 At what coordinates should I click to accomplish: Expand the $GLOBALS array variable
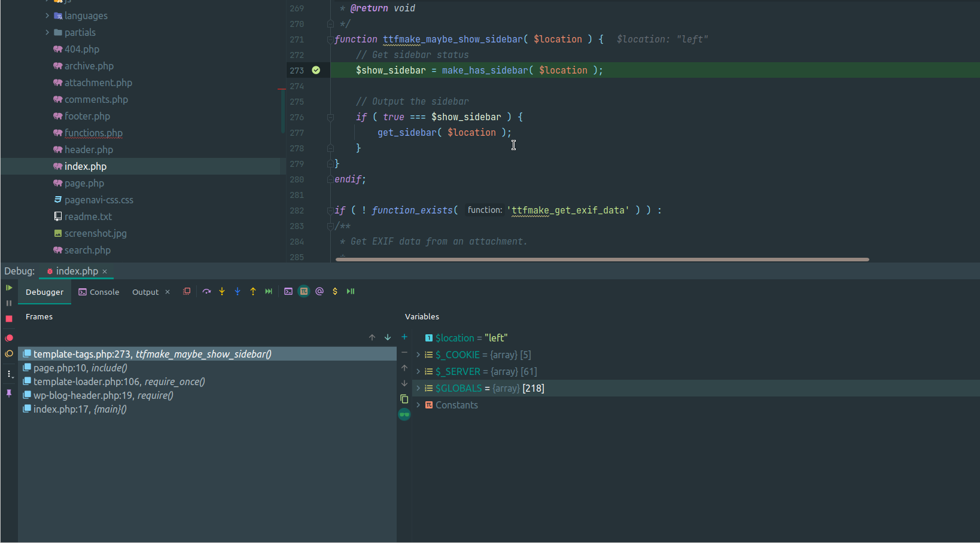pyautogui.click(x=418, y=388)
